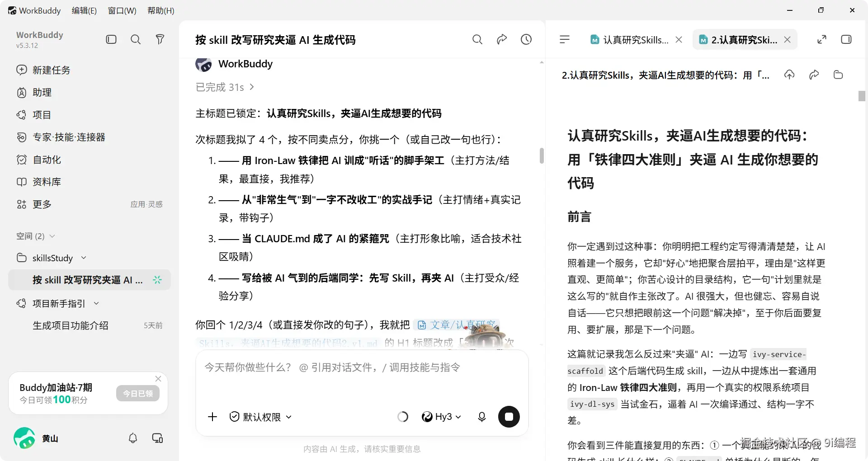This screenshot has height=461, width=868.
Task: Close the Buddy加油站 promo card
Action: [158, 379]
